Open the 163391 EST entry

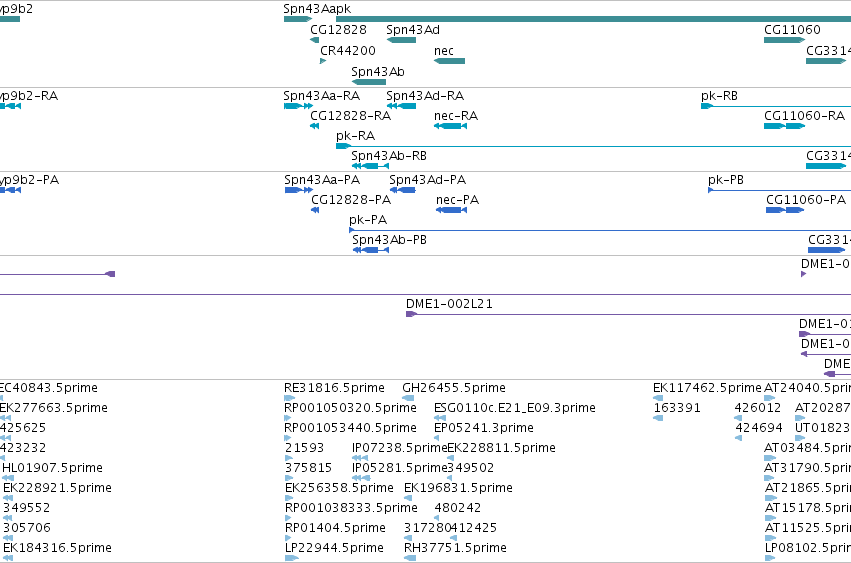[658, 418]
